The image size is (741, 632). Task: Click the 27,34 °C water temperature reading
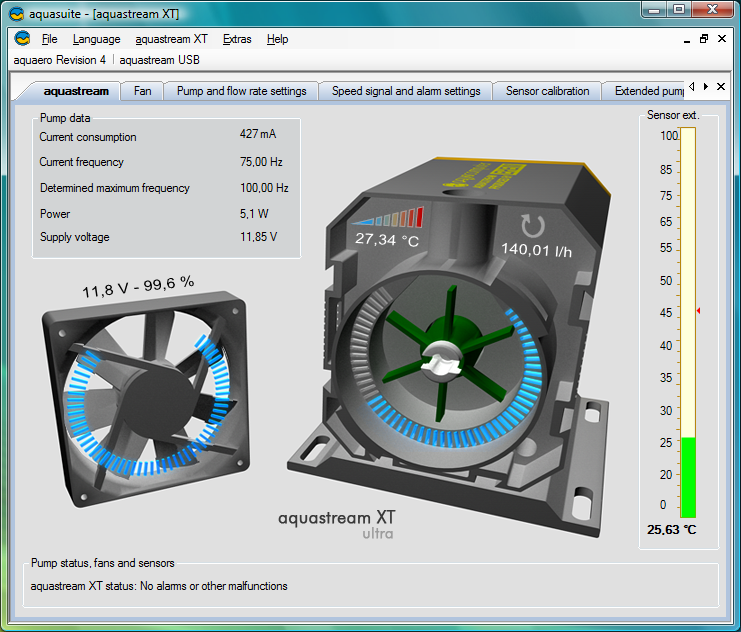[x=387, y=240]
